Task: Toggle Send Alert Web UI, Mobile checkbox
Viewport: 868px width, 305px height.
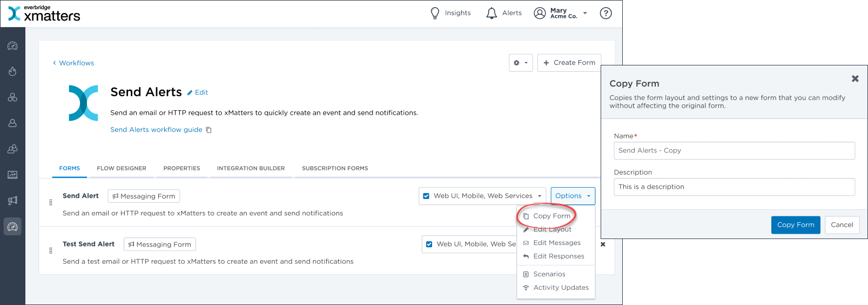Action: (x=426, y=196)
